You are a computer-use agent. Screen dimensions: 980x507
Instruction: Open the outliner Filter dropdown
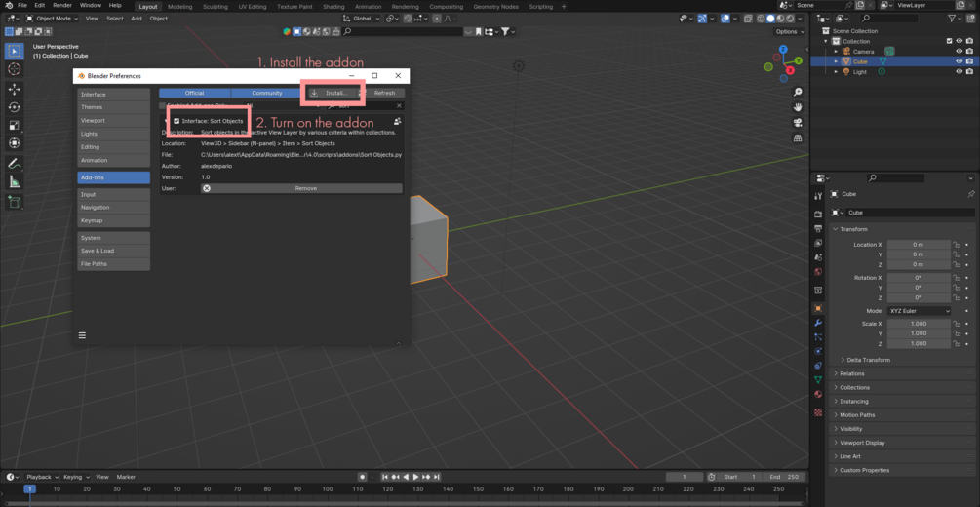click(x=955, y=19)
